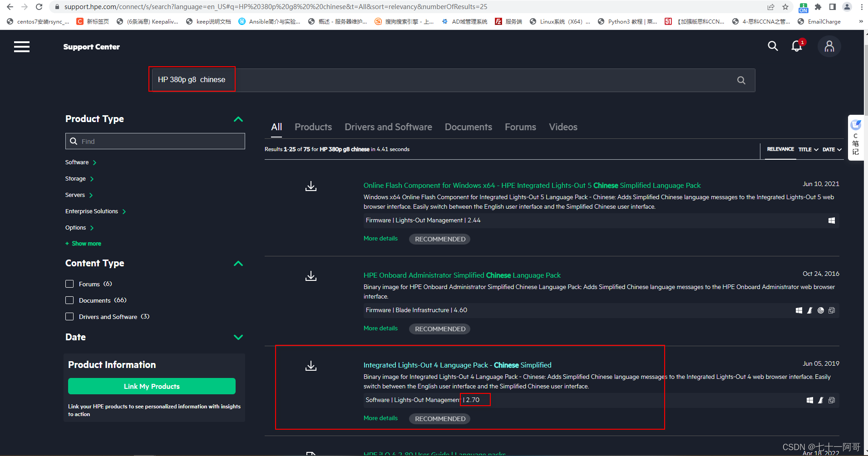Click the browser back arrow

10,7
